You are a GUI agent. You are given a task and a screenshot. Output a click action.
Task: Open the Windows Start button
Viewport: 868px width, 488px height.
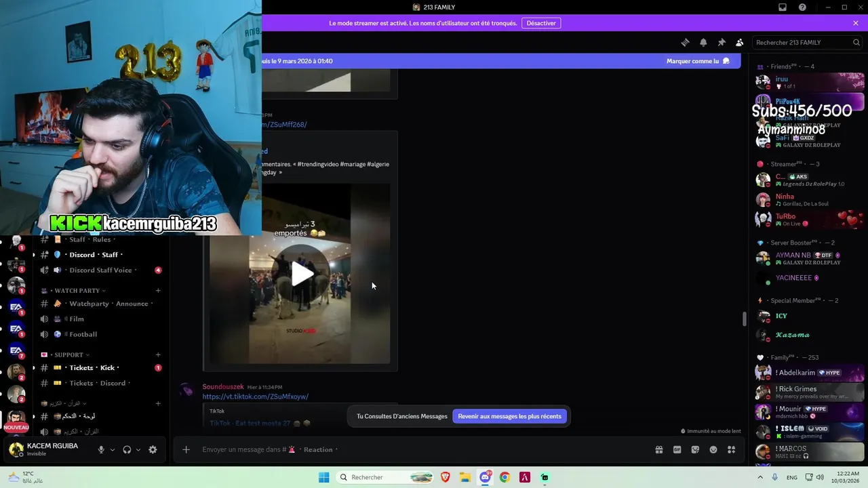tap(324, 477)
